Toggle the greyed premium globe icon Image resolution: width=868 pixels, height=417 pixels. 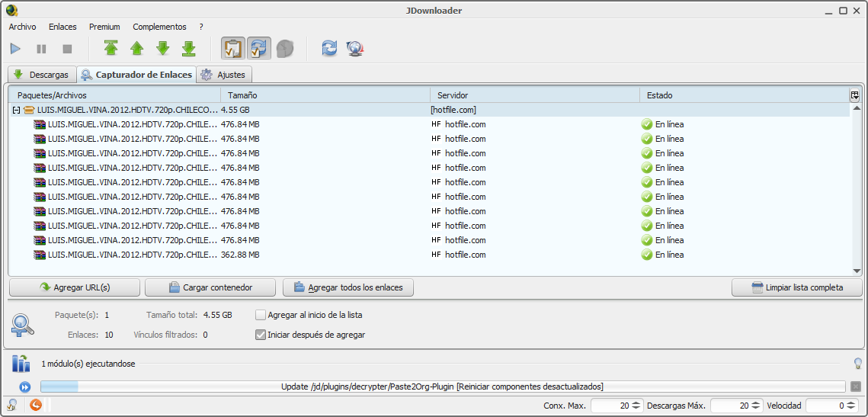(284, 49)
